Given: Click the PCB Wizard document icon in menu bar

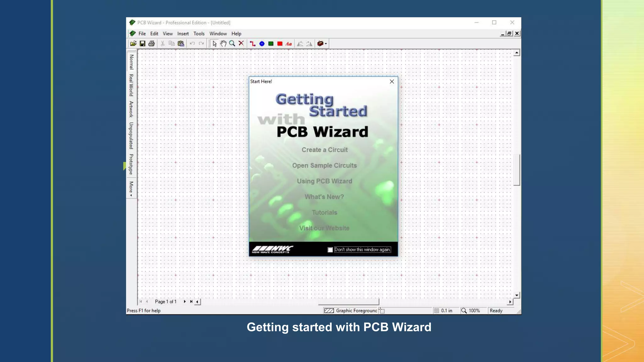Looking at the screenshot, I should [133, 34].
